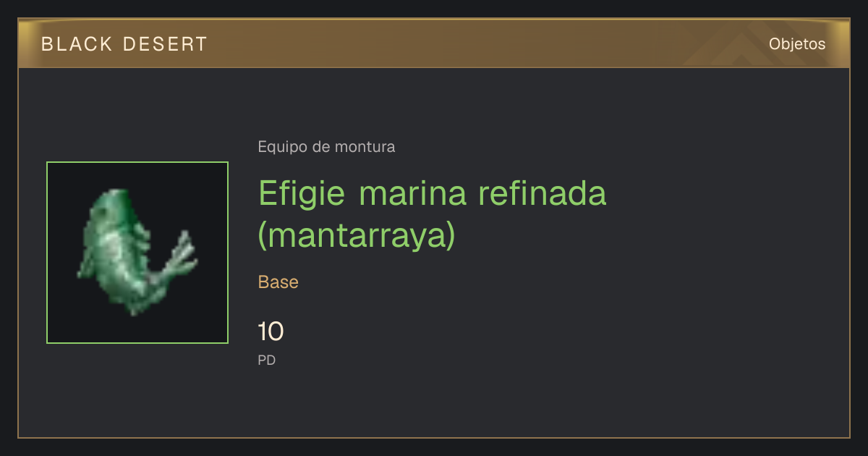Select the Base grade label
868x456 pixels.
(x=278, y=282)
